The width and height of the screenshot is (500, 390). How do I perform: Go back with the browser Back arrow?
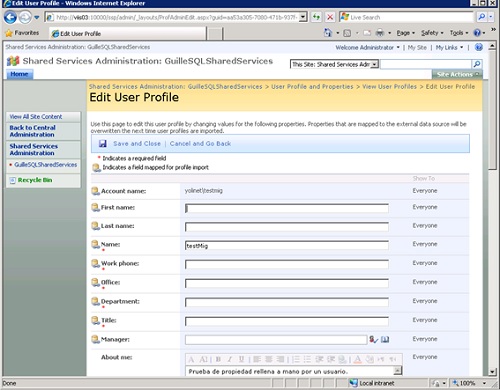pyautogui.click(x=10, y=17)
